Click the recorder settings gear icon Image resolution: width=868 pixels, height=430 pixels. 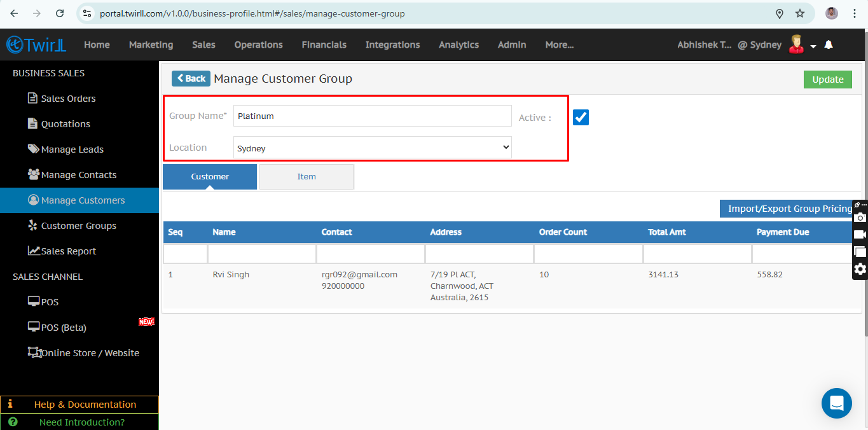(860, 269)
